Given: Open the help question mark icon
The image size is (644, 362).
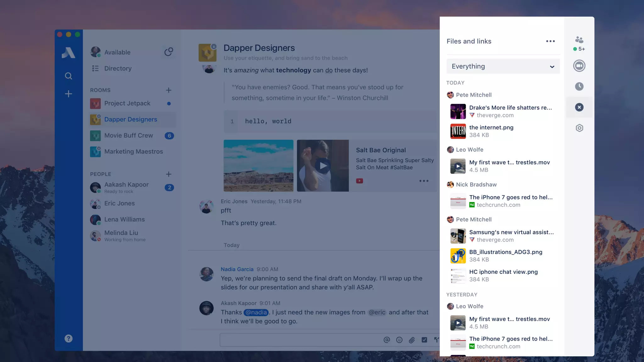Looking at the screenshot, I should 68,338.
